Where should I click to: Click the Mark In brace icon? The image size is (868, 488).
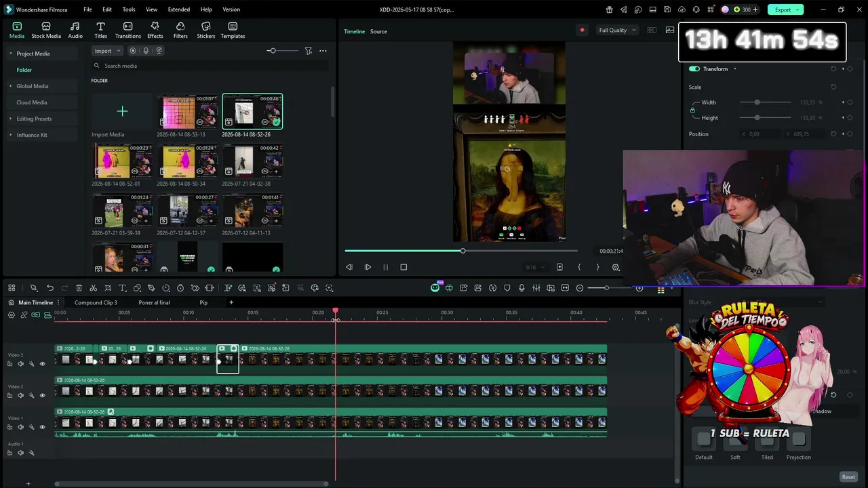(x=579, y=267)
